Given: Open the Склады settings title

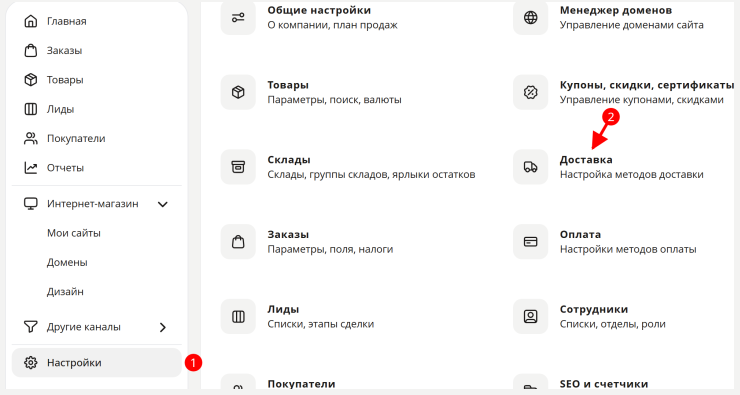Looking at the screenshot, I should click(x=289, y=160).
